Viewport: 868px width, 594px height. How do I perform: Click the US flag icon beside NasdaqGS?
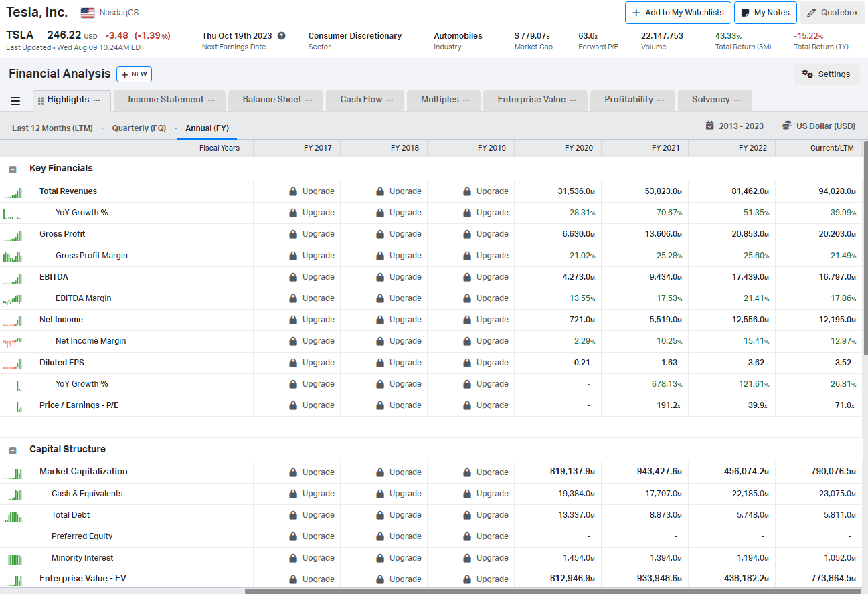coord(88,13)
